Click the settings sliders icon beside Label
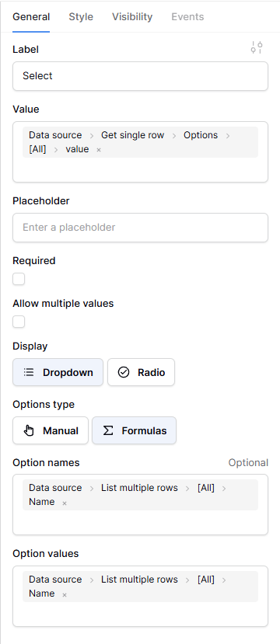Viewport: 280px width, 644px height. (257, 47)
